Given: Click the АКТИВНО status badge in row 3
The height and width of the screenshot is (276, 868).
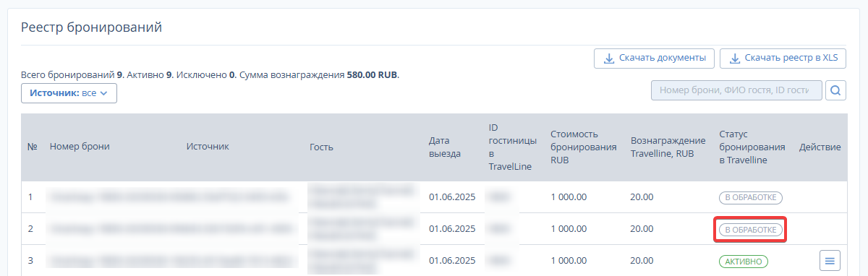Looking at the screenshot, I should tap(743, 261).
